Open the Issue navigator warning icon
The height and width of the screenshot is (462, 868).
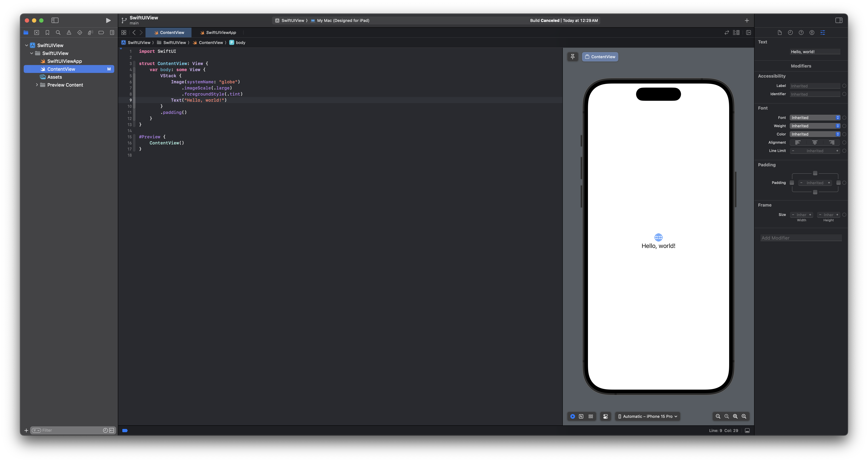69,33
